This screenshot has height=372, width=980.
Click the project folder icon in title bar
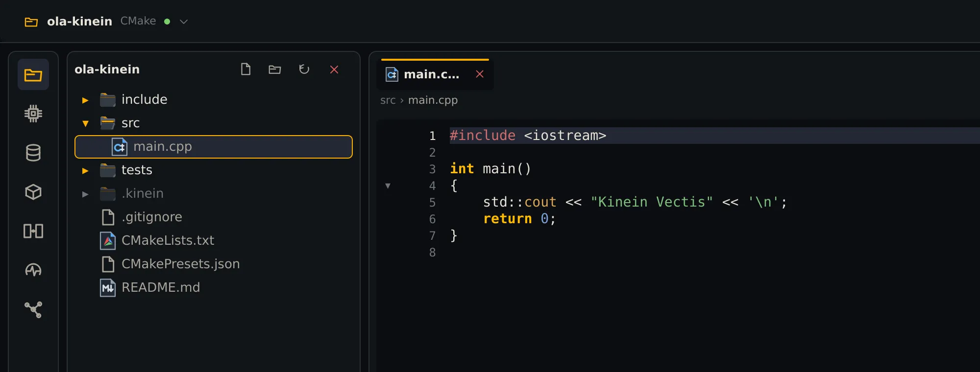tap(31, 22)
